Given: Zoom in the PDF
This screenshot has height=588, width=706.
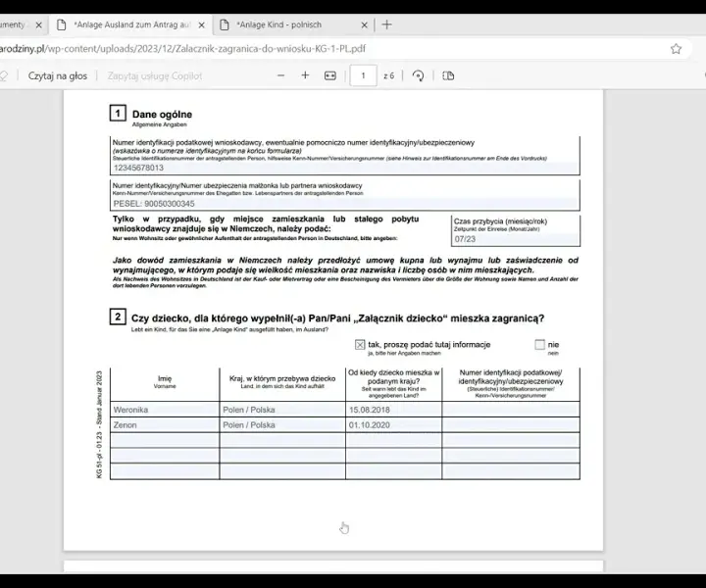Looking at the screenshot, I should point(305,75).
